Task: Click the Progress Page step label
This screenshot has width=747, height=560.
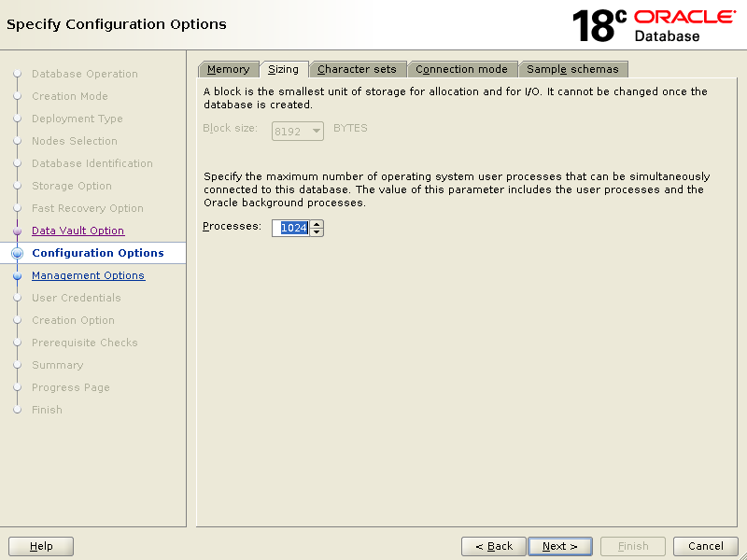Action: click(71, 387)
